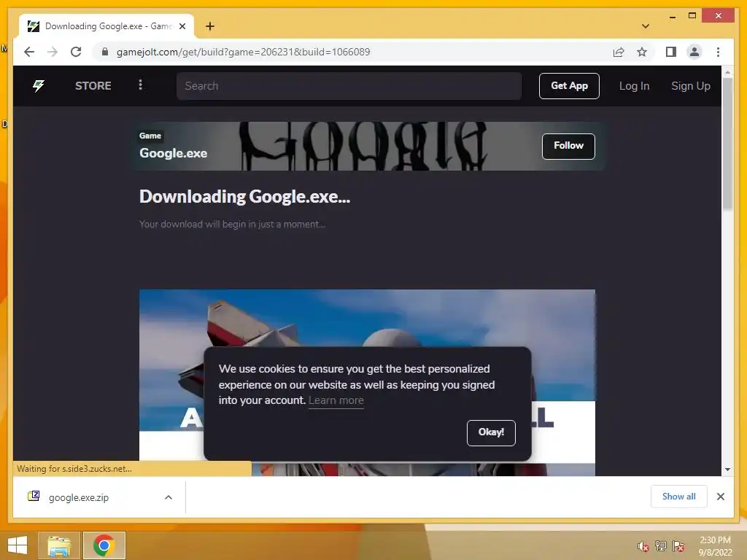Open the Log In link

(x=634, y=86)
